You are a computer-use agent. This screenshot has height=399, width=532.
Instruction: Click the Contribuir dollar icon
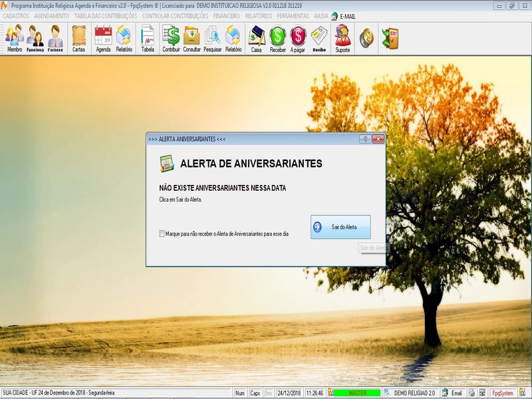[171, 39]
